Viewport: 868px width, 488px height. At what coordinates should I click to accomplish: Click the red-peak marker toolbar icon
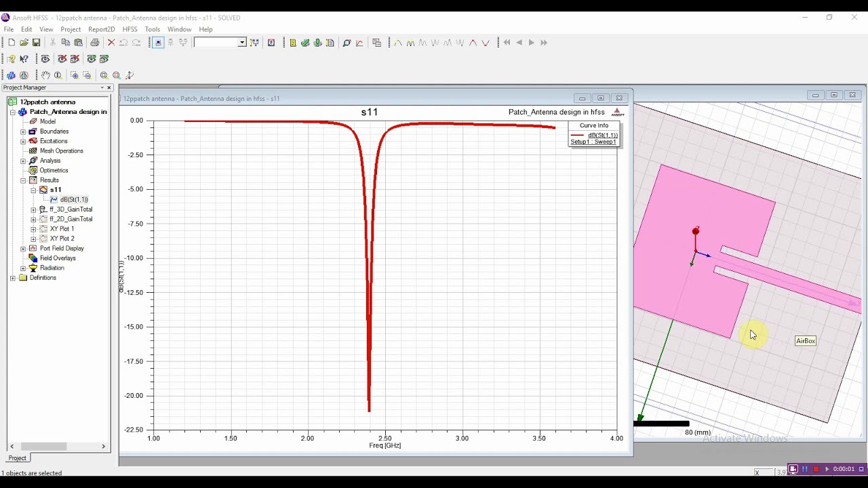click(473, 43)
